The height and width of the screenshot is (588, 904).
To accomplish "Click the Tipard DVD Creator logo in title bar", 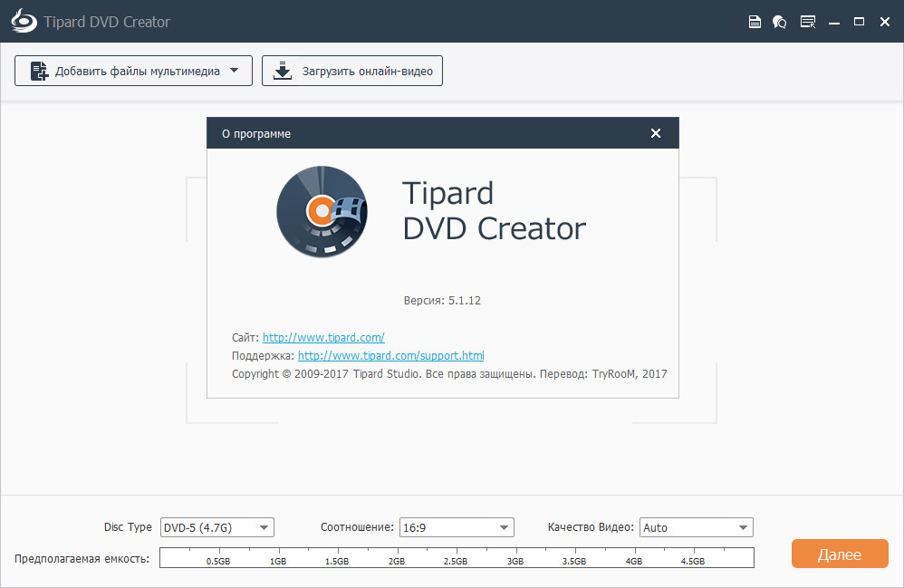I will pyautogui.click(x=24, y=22).
